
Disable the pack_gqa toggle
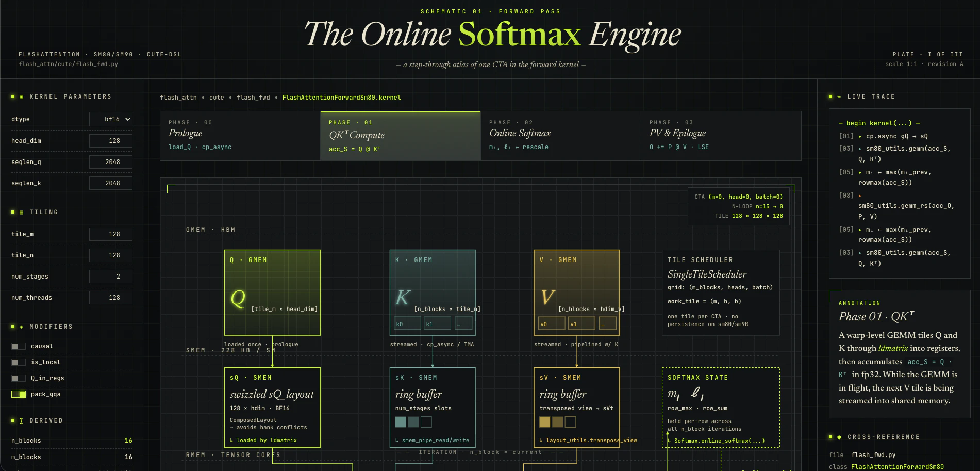[x=19, y=394]
